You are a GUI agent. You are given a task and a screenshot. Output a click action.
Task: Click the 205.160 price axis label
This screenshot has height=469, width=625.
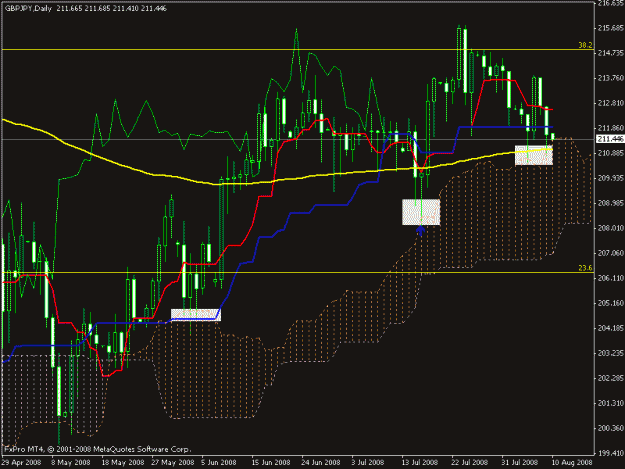(x=611, y=303)
